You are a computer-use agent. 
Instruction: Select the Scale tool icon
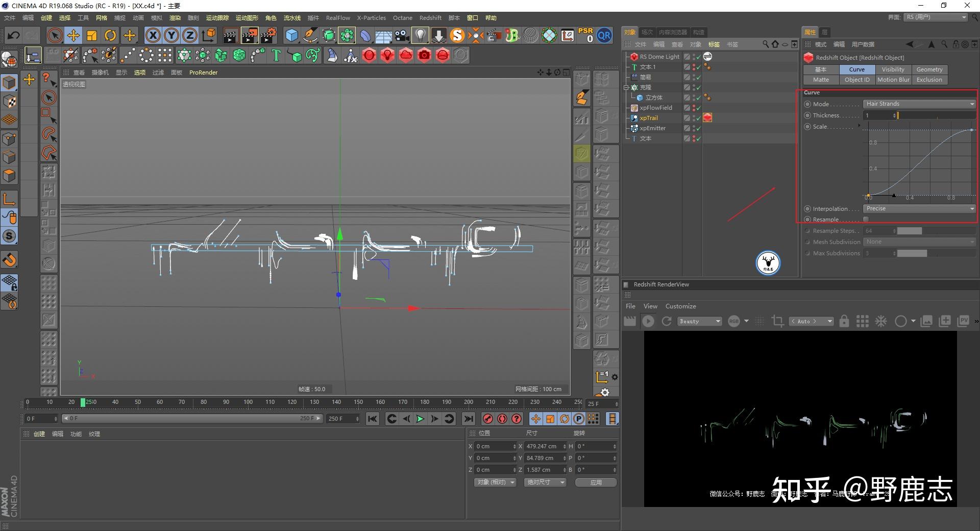click(x=92, y=35)
